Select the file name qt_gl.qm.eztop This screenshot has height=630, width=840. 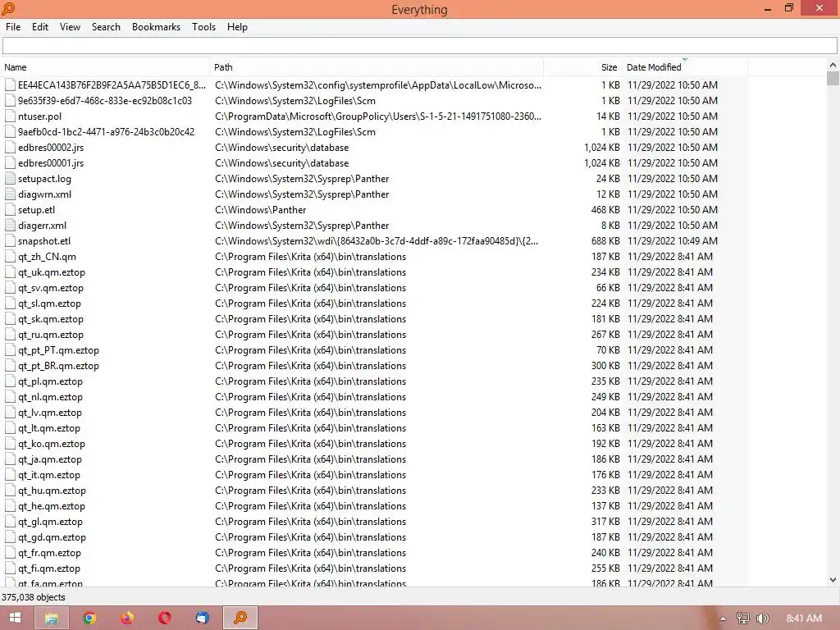(50, 521)
